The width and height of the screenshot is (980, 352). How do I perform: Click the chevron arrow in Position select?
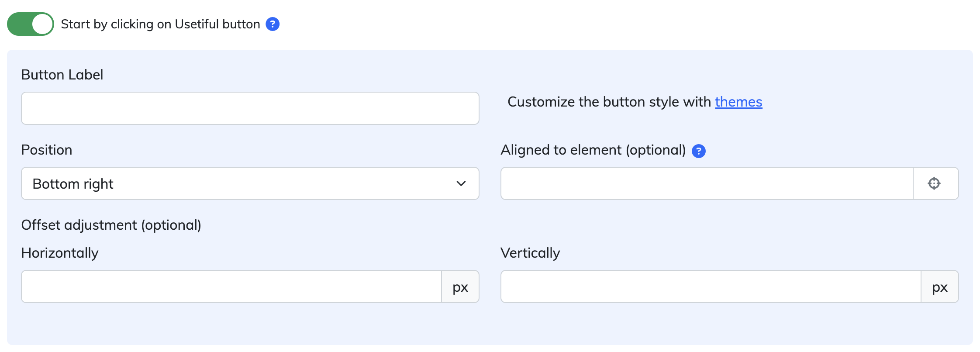461,183
